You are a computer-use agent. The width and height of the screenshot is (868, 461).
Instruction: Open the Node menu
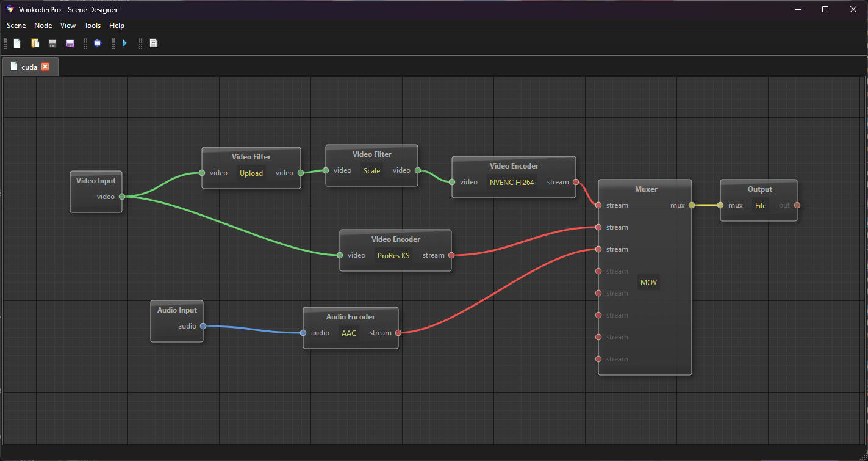pos(43,26)
